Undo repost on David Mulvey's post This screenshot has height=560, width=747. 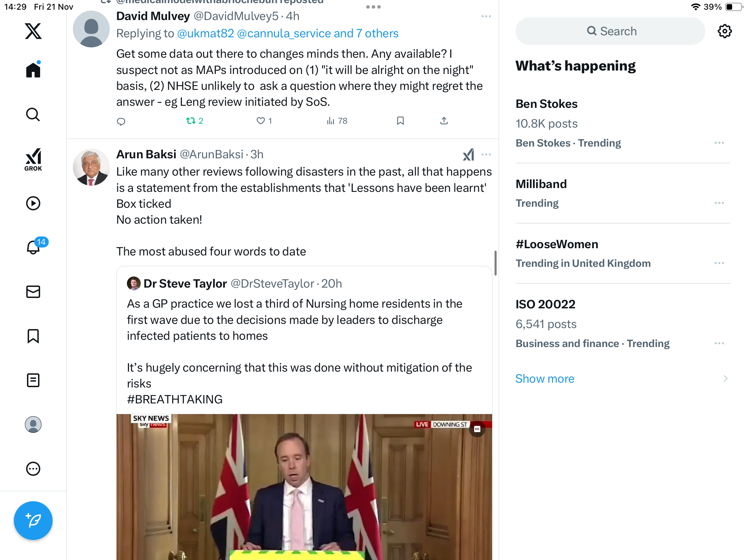(191, 121)
